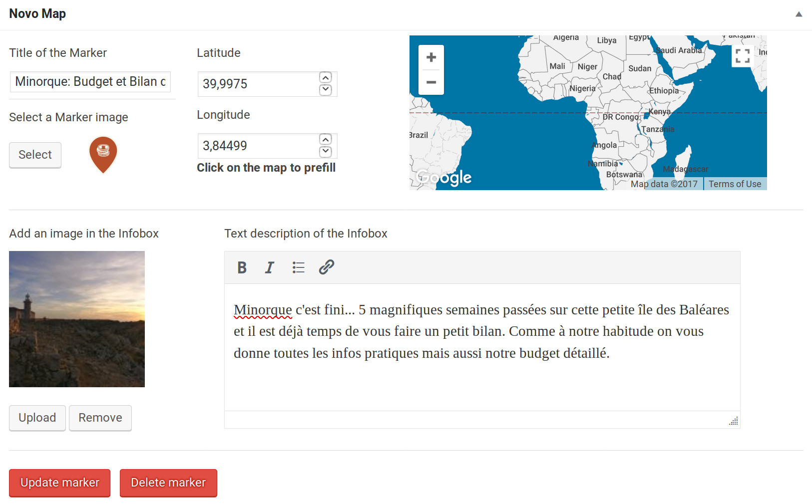The height and width of the screenshot is (504, 812).
Task: Decrease the Longitude value with down arrow
Action: 326,152
